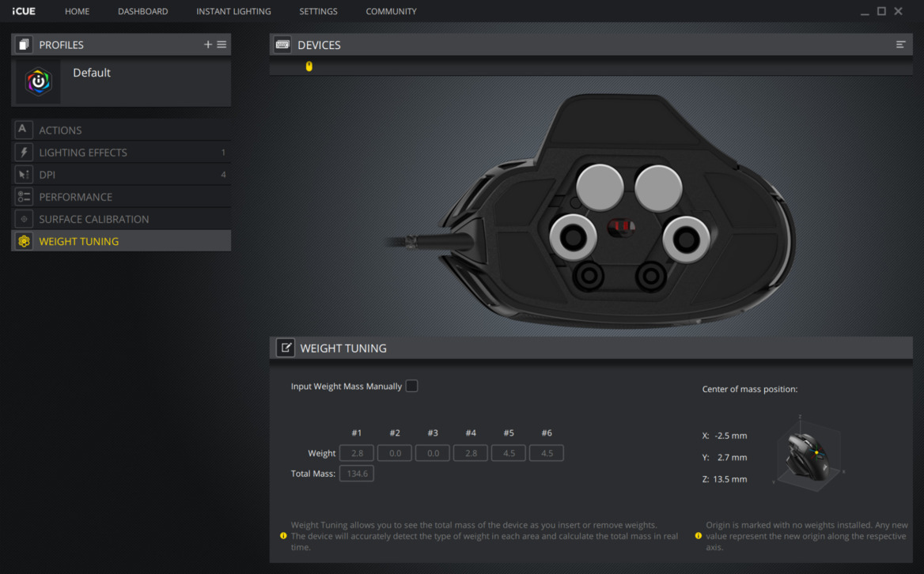Click the Profiles panel icon
This screenshot has height=574, width=924.
(24, 45)
